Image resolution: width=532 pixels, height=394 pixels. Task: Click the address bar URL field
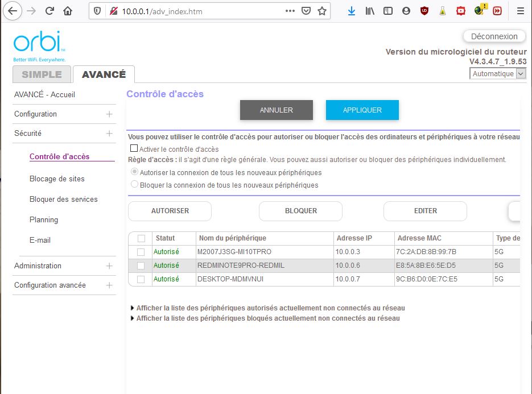tap(199, 11)
